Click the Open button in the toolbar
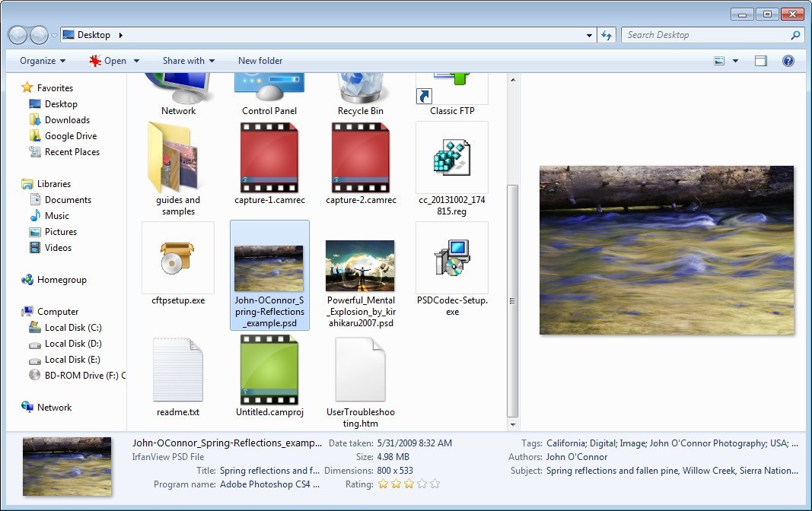812x511 pixels. pos(113,61)
